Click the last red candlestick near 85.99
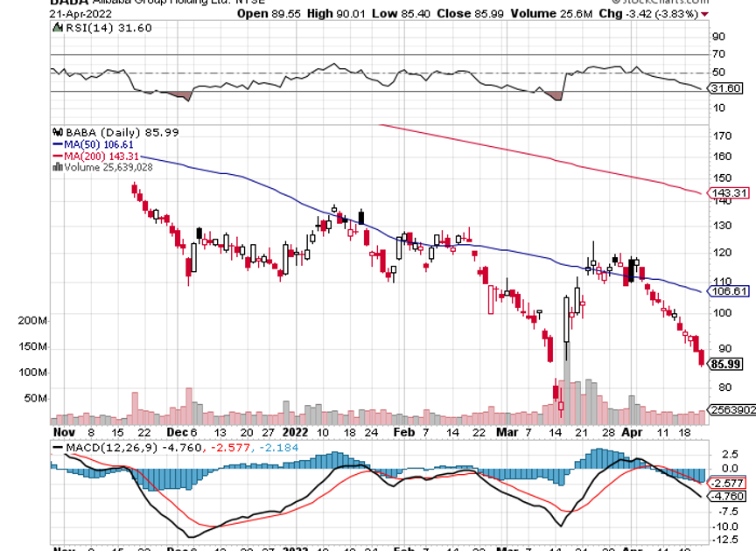The width and height of the screenshot is (756, 551). [x=703, y=357]
